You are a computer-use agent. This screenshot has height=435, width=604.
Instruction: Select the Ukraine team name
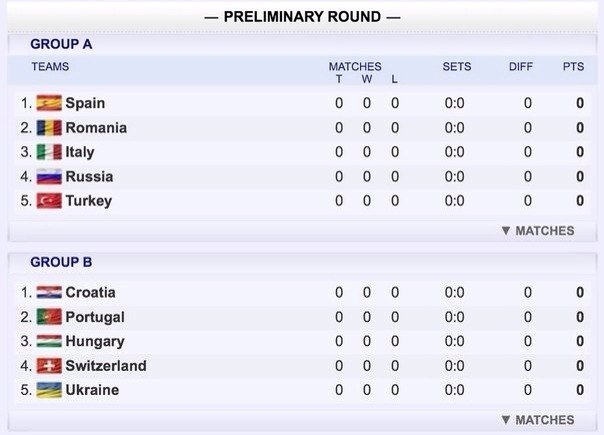92,390
